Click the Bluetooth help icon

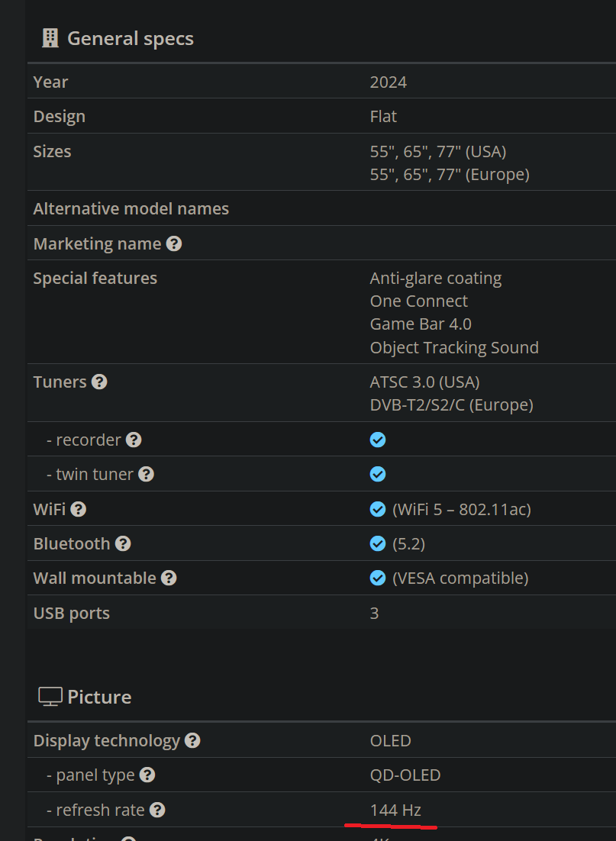123,543
